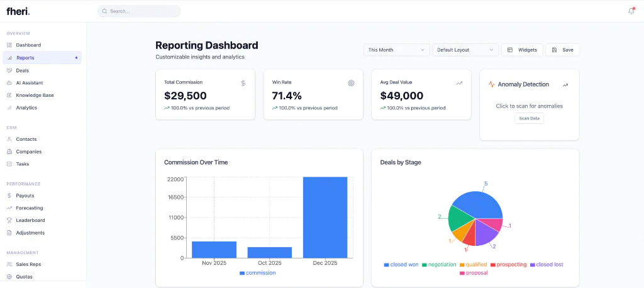644x288 pixels.
Task: Open the This Month period dropdown
Action: [396, 50]
